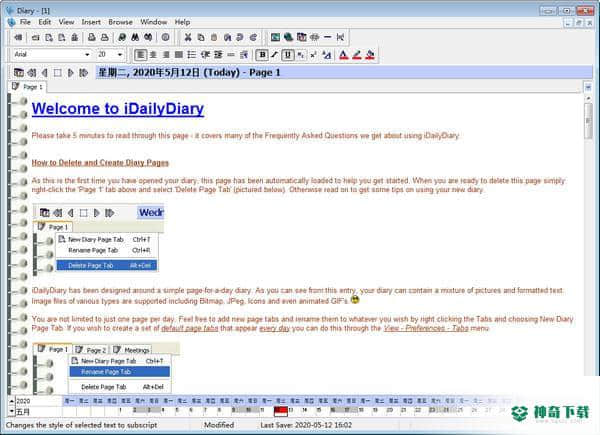Toggle Align Left paragraph button
The height and width of the screenshot is (435, 600).
[x=140, y=55]
